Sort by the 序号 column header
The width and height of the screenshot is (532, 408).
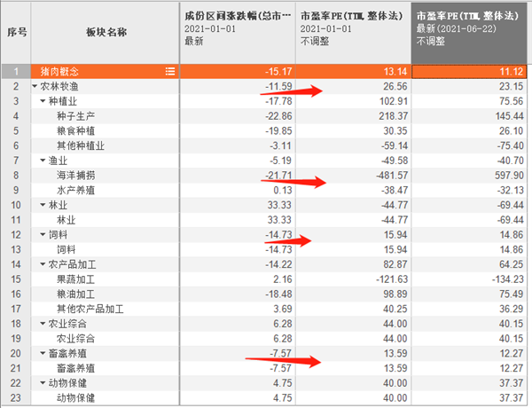(x=14, y=32)
